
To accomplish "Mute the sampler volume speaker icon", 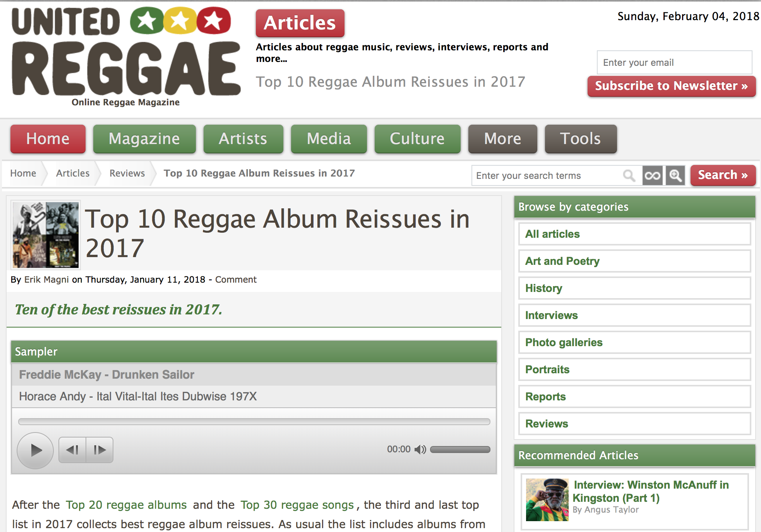I will (420, 450).
